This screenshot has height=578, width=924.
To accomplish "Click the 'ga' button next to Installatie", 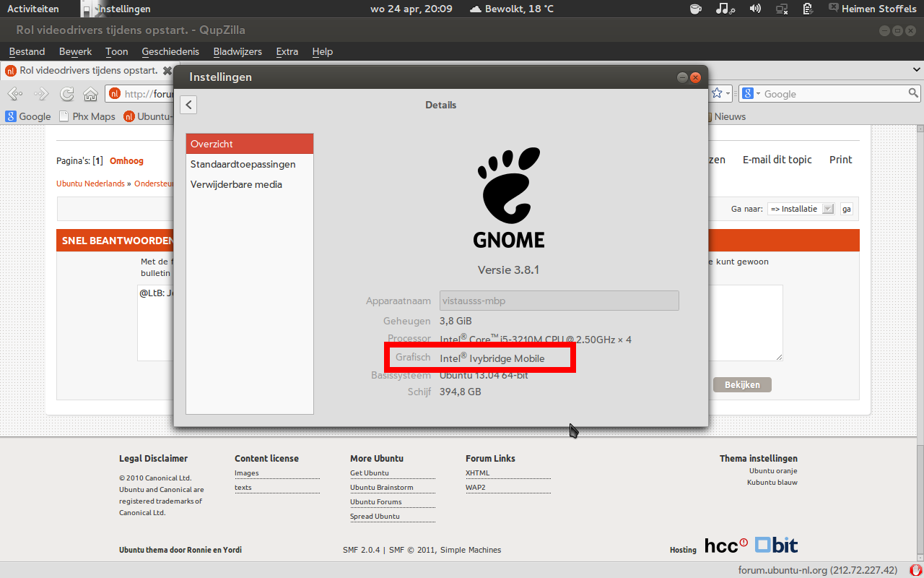I will [847, 209].
